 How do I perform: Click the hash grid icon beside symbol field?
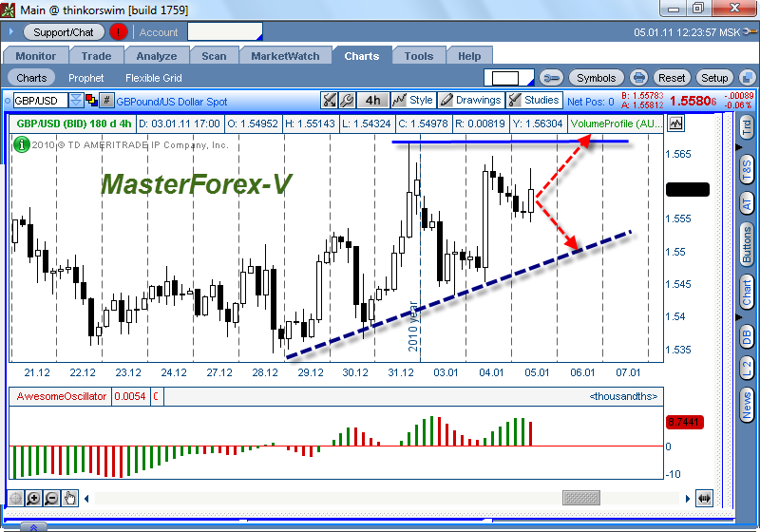107,101
